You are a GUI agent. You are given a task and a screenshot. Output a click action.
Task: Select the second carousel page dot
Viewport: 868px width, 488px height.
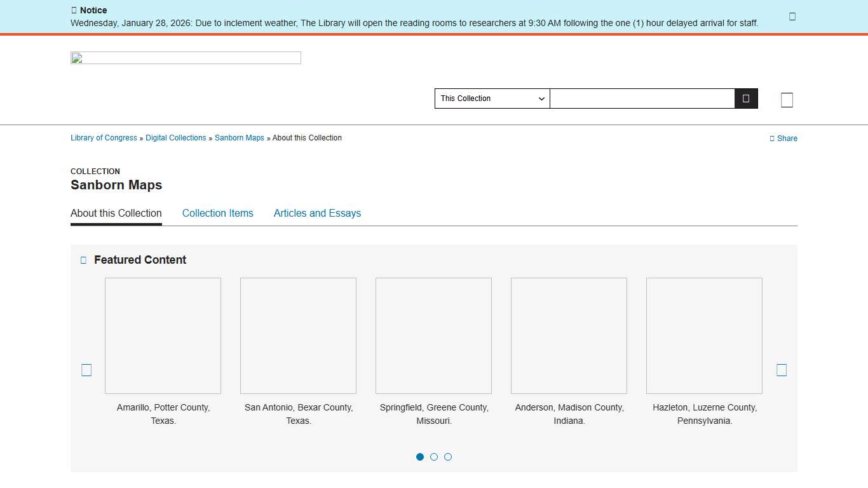coord(434,457)
